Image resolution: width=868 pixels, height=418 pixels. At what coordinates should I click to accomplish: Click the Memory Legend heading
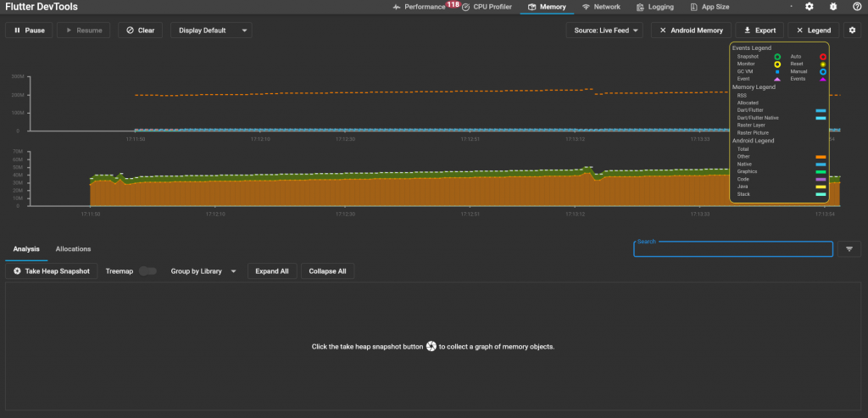(753, 87)
